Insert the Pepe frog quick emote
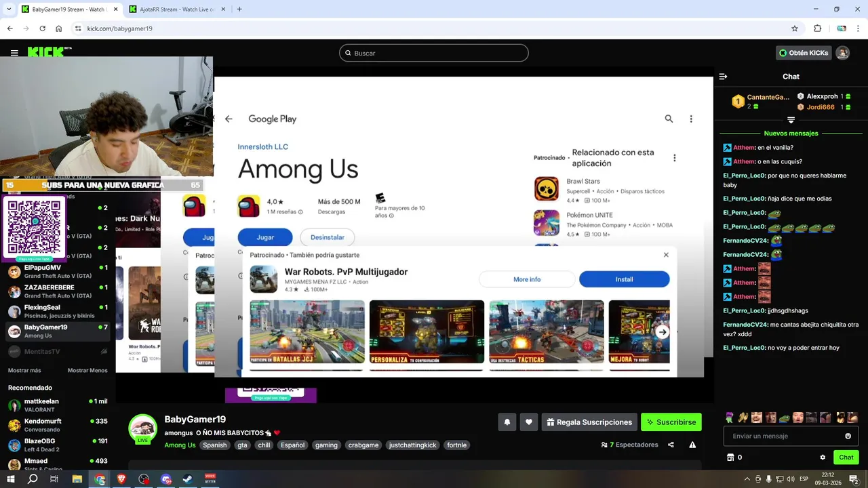Viewport: 868px width, 488px height. 784,418
